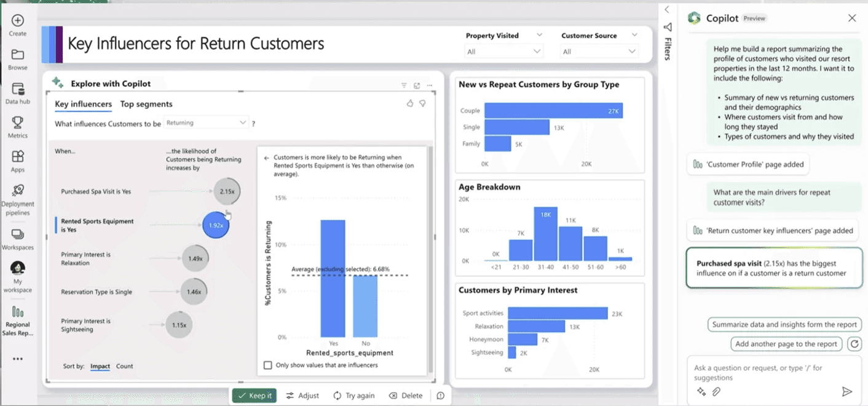Expand the Filters pane with chevron
This screenshot has height=406, width=868.
pos(667,9)
